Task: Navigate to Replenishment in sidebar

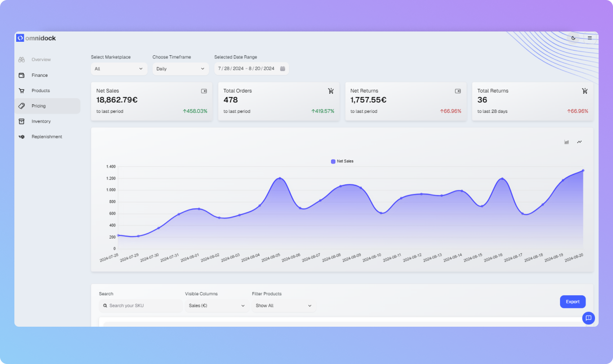Action: [x=47, y=137]
